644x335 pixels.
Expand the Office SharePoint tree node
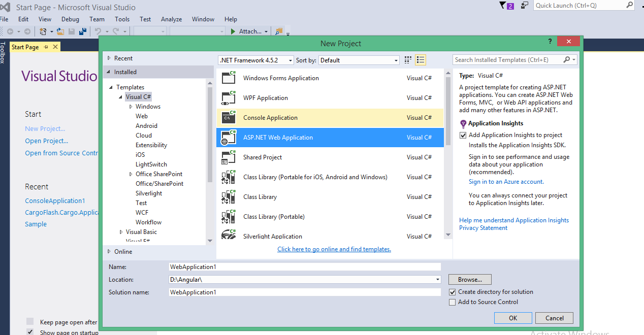[131, 174]
